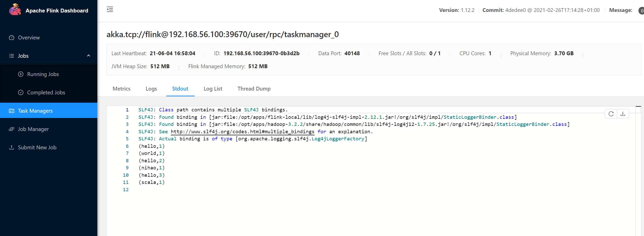Click the Data Port value 40148

tap(352, 53)
